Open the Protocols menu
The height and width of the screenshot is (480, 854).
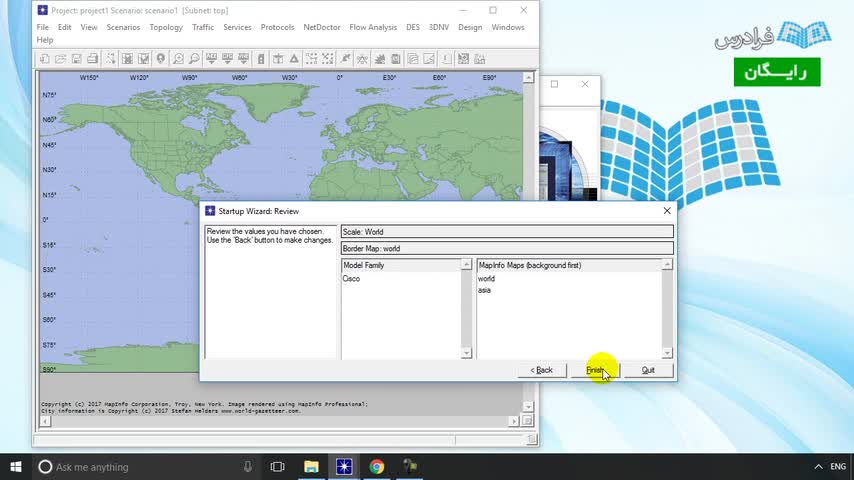[x=277, y=27]
